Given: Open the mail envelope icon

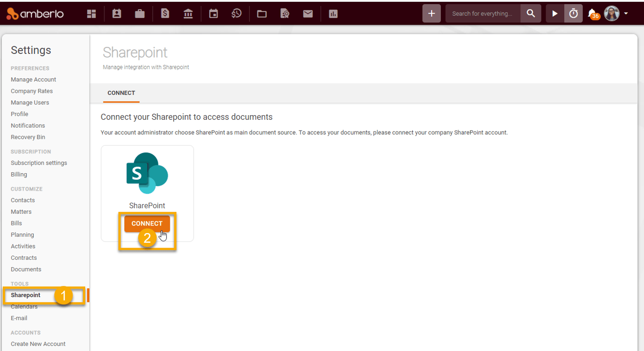Looking at the screenshot, I should click(308, 13).
